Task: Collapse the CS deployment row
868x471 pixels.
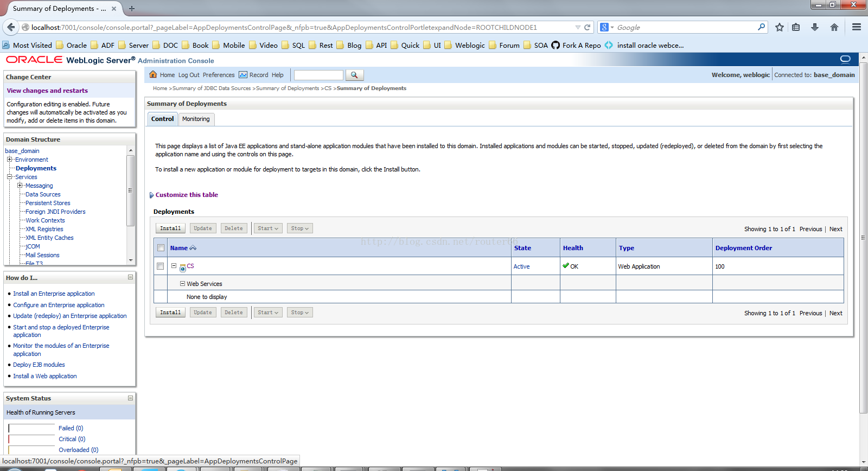Action: [x=174, y=266]
